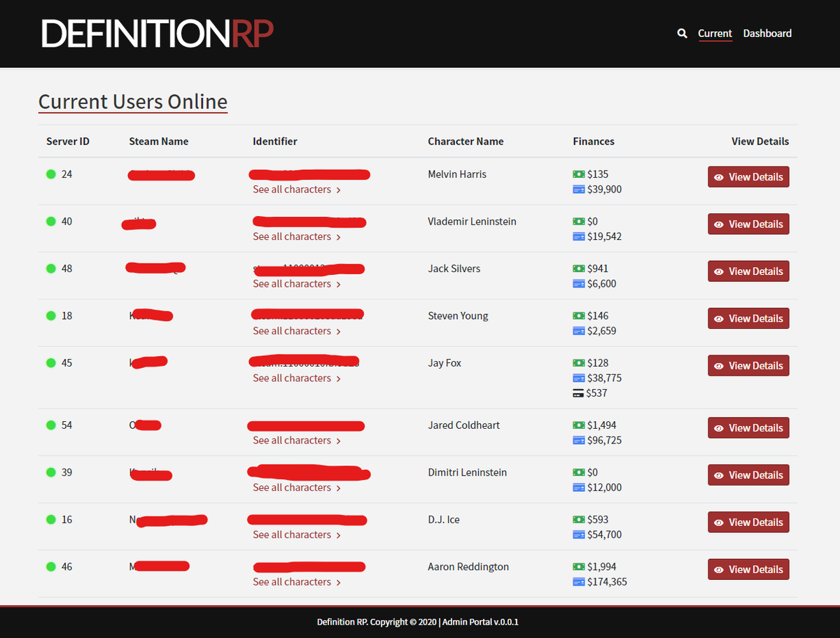
Task: View details for D.J. Ice
Action: pos(748,523)
